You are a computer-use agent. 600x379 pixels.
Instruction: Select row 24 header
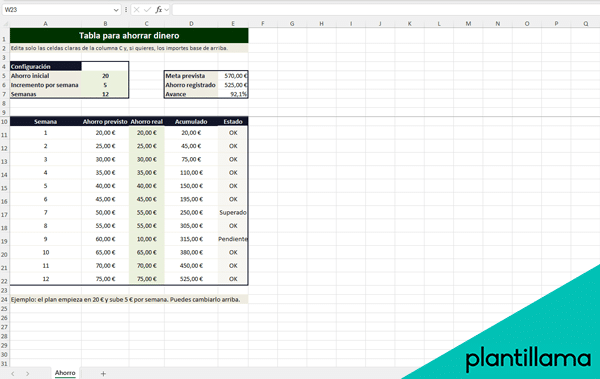tap(5, 299)
